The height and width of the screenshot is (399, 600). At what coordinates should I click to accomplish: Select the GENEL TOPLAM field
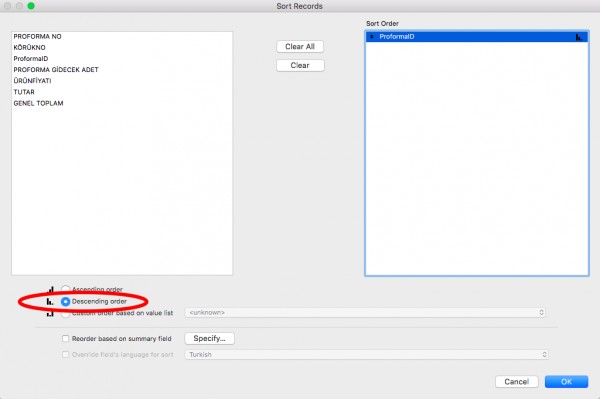click(38, 103)
